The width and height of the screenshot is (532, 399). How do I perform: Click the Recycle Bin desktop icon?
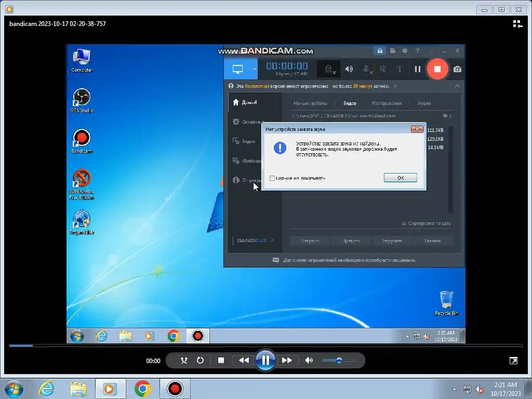(446, 303)
